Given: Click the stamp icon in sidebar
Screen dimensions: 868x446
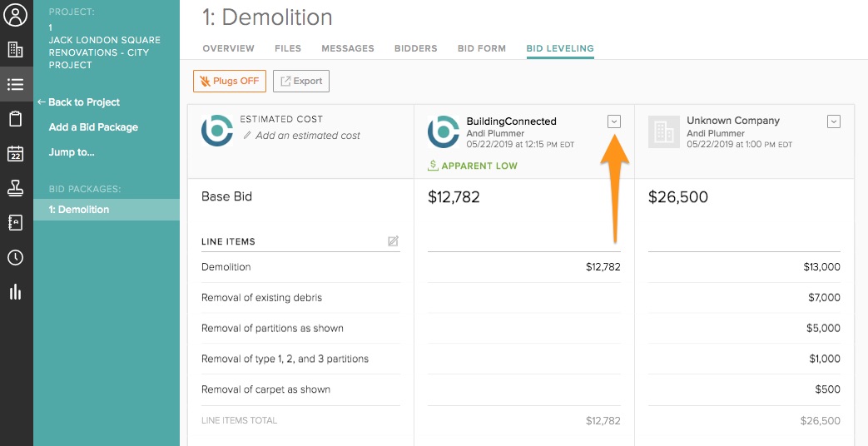Looking at the screenshot, I should point(16,188).
